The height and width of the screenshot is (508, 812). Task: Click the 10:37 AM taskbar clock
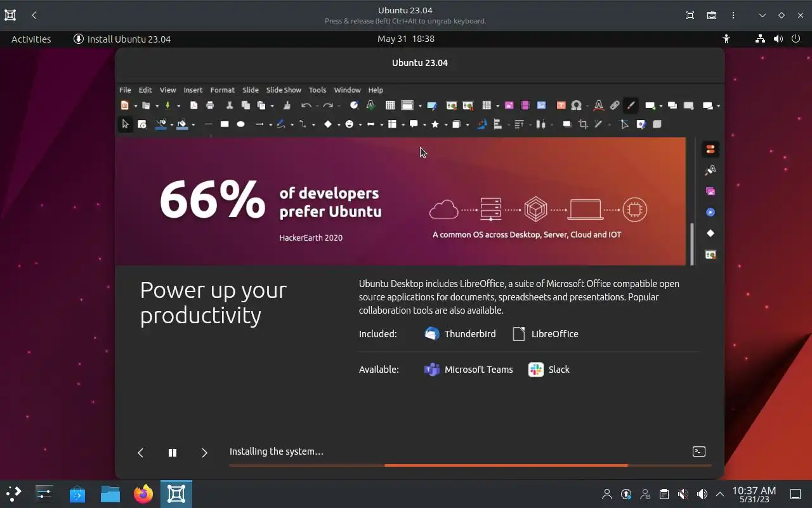point(754,494)
